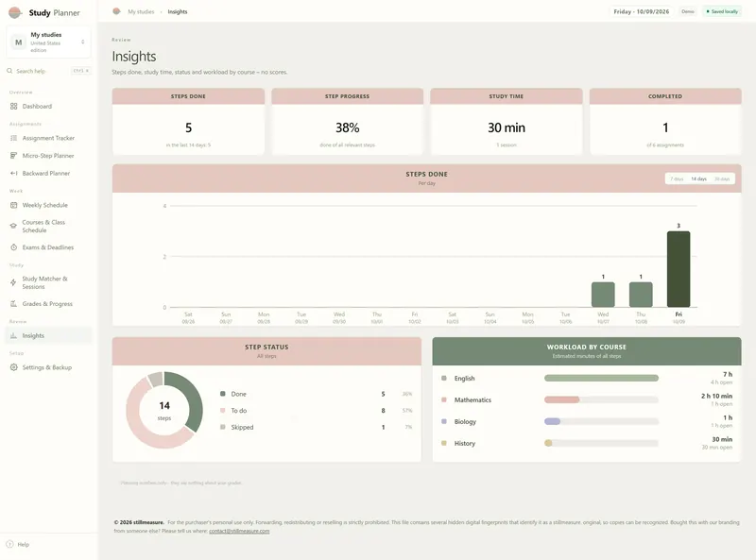Open the contact@stillmeasure.com email link

pyautogui.click(x=239, y=531)
